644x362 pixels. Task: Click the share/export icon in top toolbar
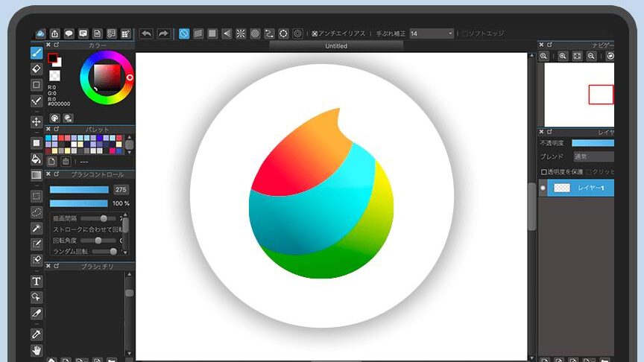[54, 34]
